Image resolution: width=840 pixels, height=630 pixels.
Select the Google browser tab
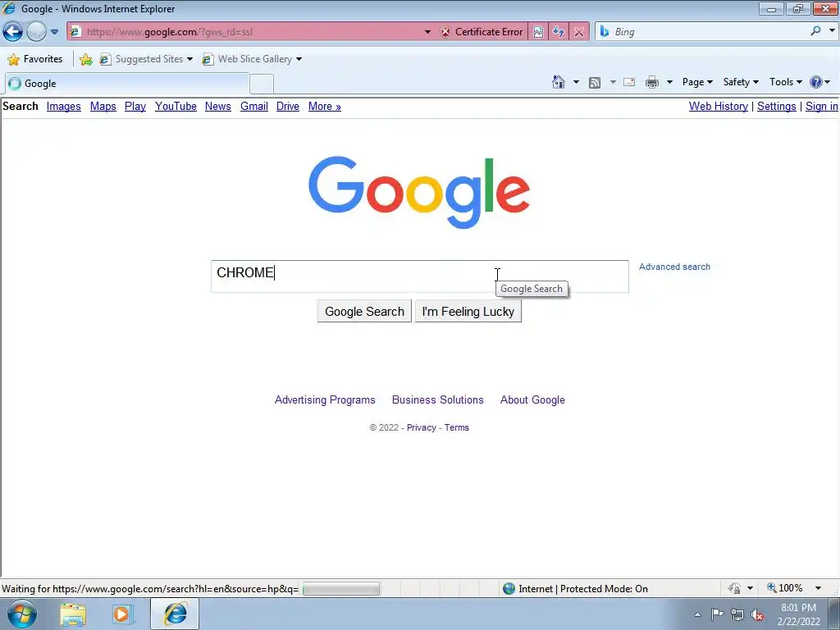coord(127,84)
